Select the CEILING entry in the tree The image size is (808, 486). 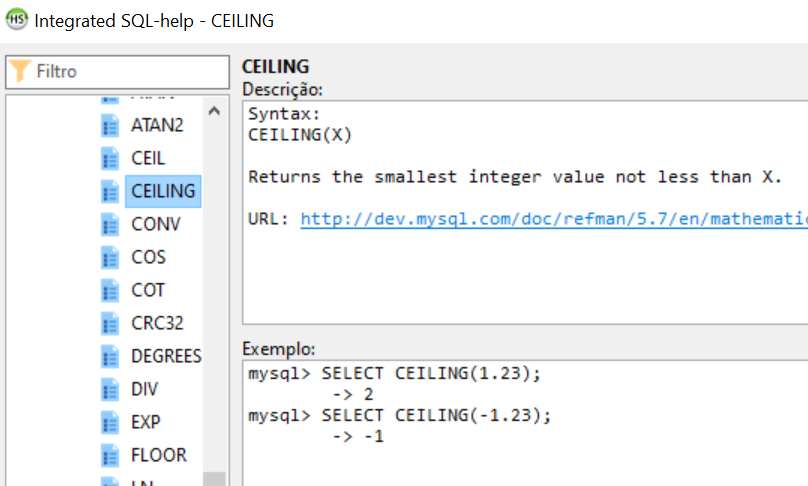point(163,191)
